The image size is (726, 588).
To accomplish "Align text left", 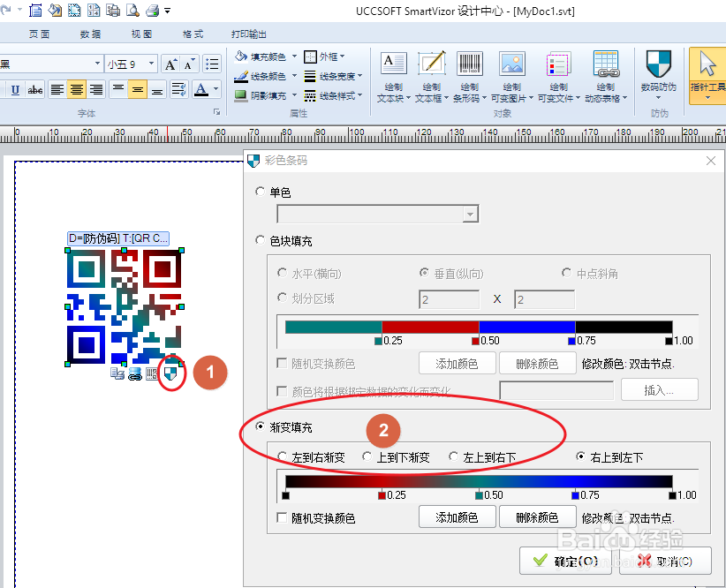I will point(57,89).
